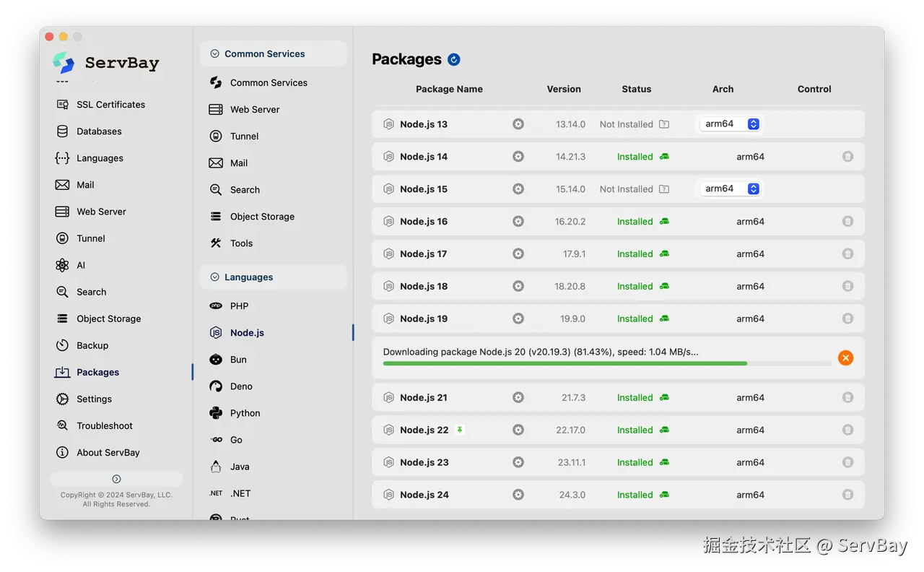This screenshot has width=924, height=572.
Task: Open settings gear for Node.js 14
Action: point(518,157)
